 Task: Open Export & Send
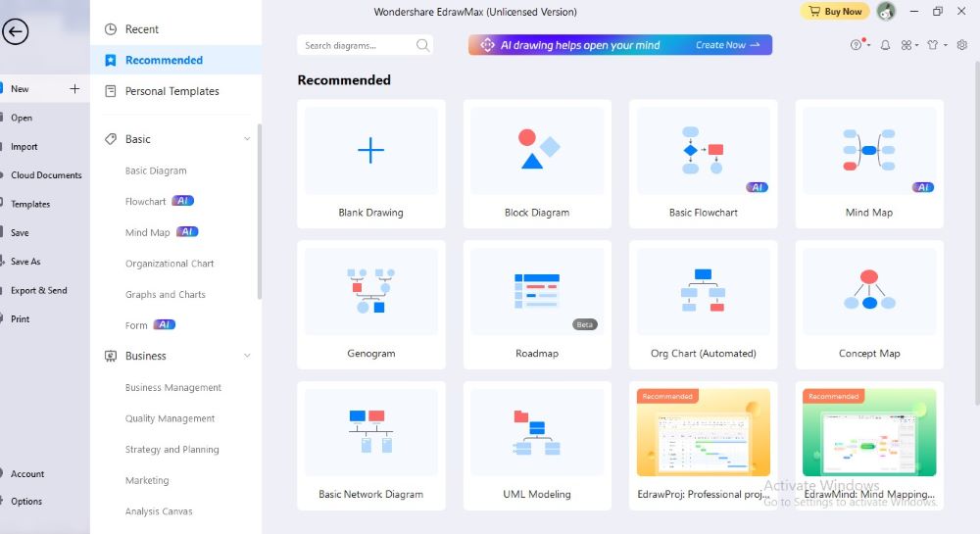[38, 290]
